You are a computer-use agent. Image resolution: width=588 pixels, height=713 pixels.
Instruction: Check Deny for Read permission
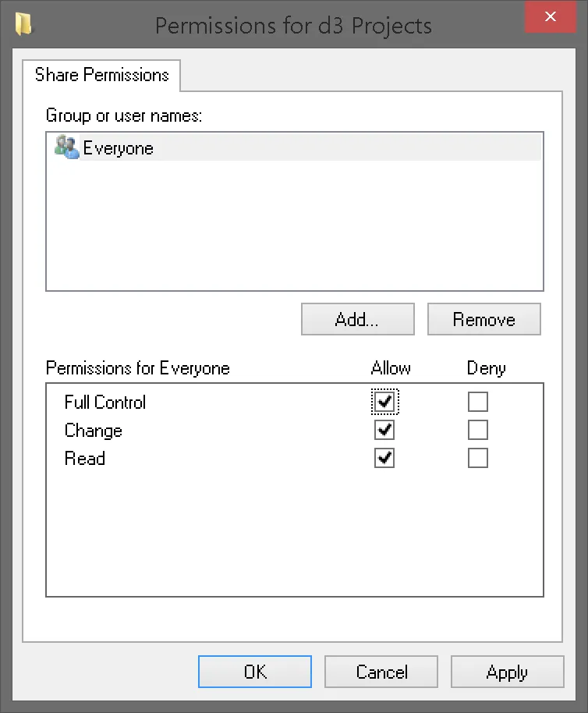point(478,458)
